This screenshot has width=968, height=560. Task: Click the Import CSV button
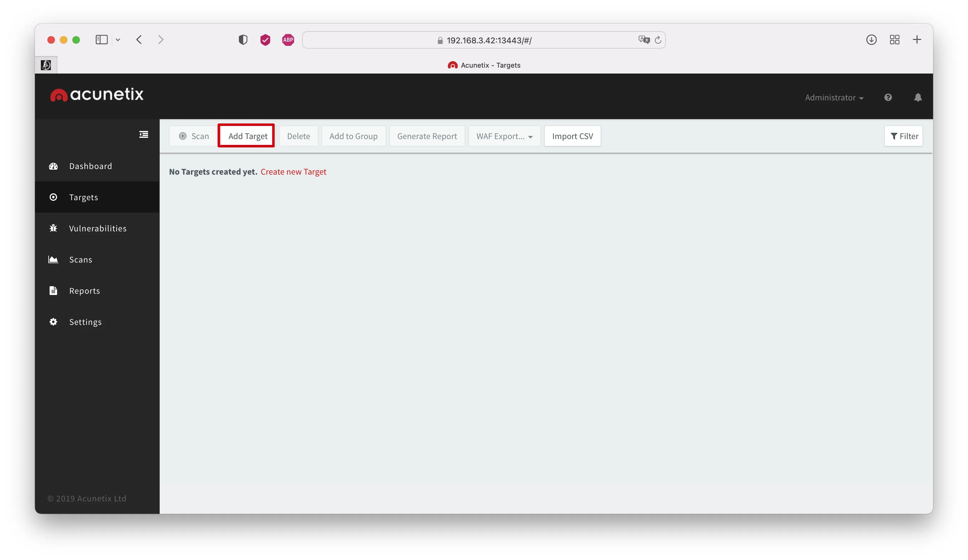coord(572,136)
